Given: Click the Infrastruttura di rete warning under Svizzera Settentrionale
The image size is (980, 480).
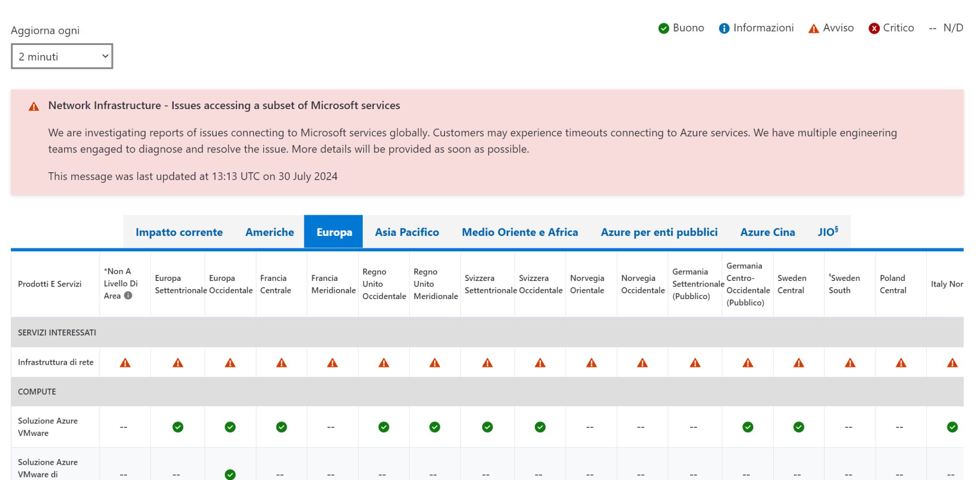Looking at the screenshot, I should (x=487, y=363).
